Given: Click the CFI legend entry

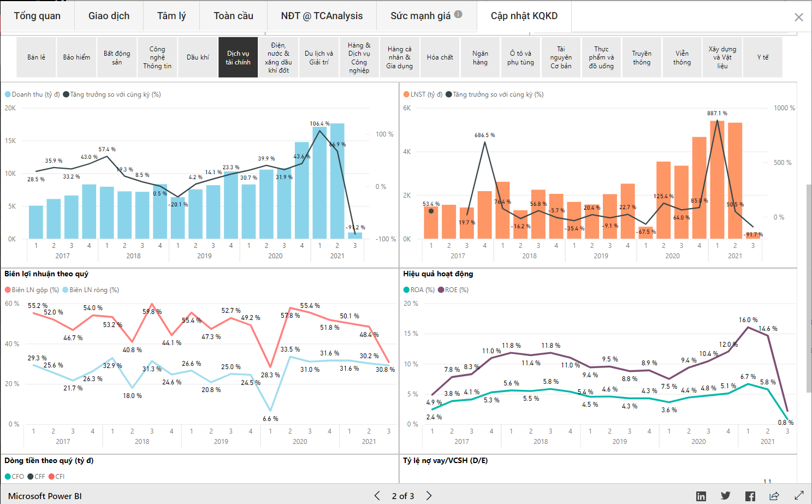Looking at the screenshot, I should pyautogui.click(x=57, y=477).
